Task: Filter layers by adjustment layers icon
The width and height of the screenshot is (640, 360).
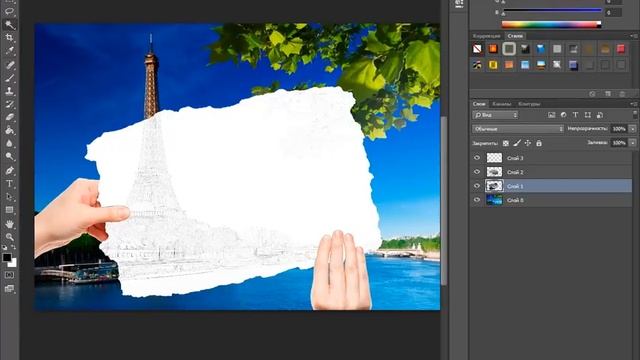Action: 563,115
